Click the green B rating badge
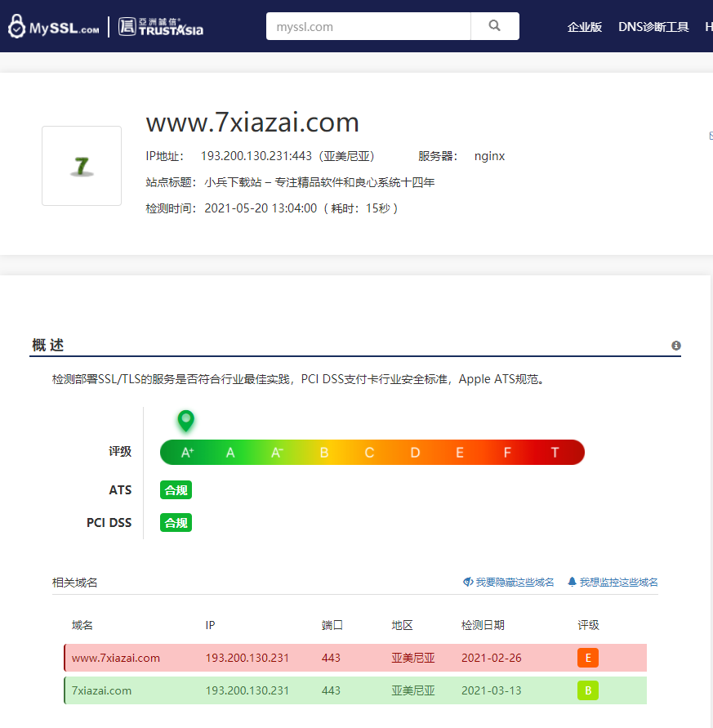The width and height of the screenshot is (713, 728). [587, 690]
